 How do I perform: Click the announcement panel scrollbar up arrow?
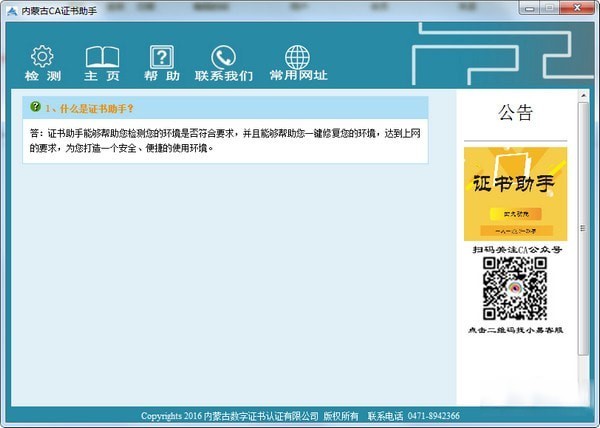[x=583, y=95]
